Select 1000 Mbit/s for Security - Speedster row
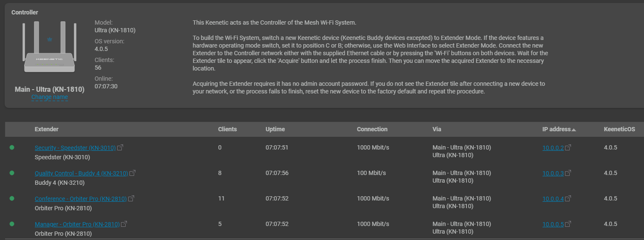The width and height of the screenshot is (644, 240). coord(373,147)
